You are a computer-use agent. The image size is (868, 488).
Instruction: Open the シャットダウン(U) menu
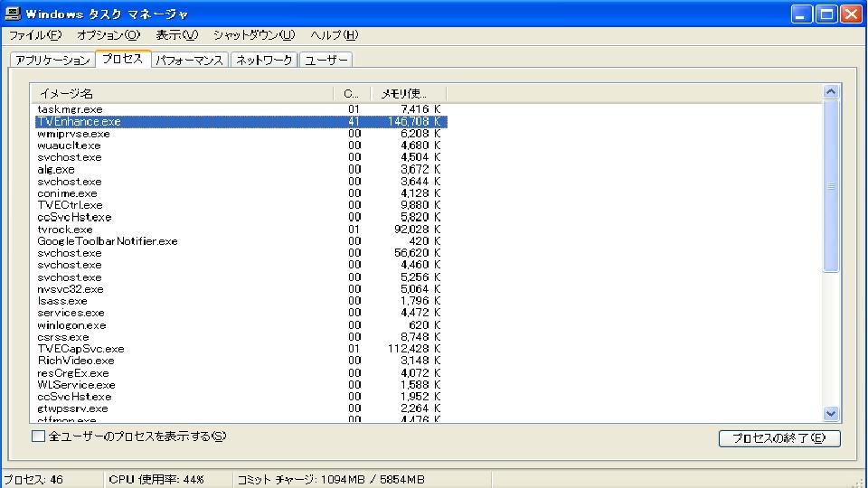coord(254,35)
